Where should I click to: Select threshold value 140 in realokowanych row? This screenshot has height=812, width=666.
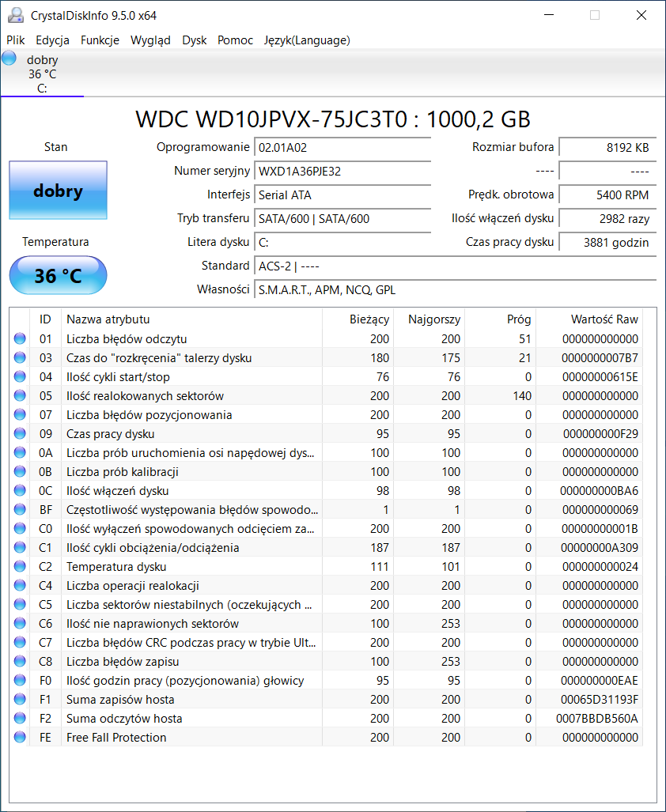pos(522,395)
